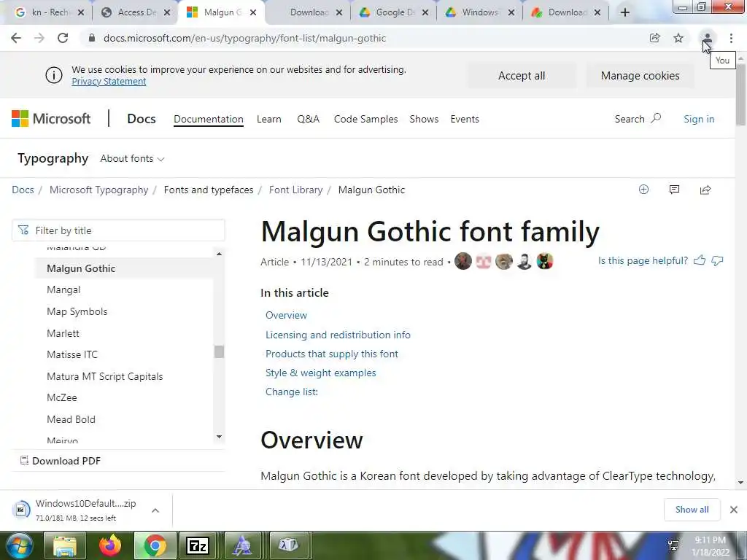Click the Filter by title field
The image size is (747, 560).
pos(118,230)
